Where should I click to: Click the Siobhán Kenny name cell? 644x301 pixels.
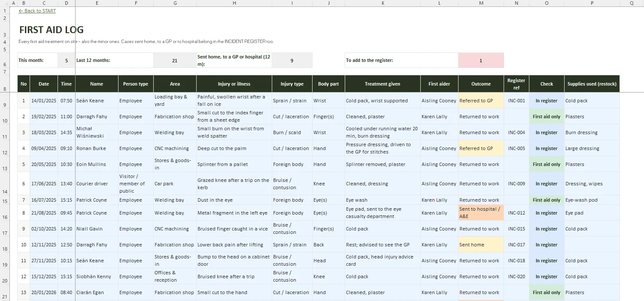coord(97,276)
